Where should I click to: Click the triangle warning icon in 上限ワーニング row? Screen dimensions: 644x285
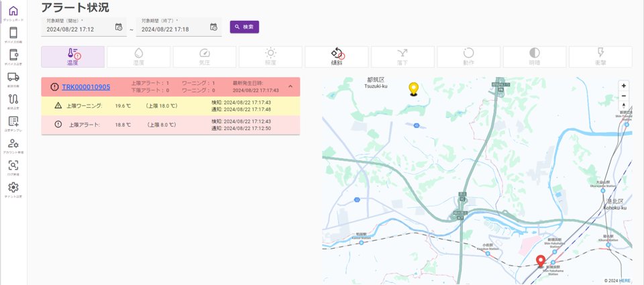click(58, 105)
